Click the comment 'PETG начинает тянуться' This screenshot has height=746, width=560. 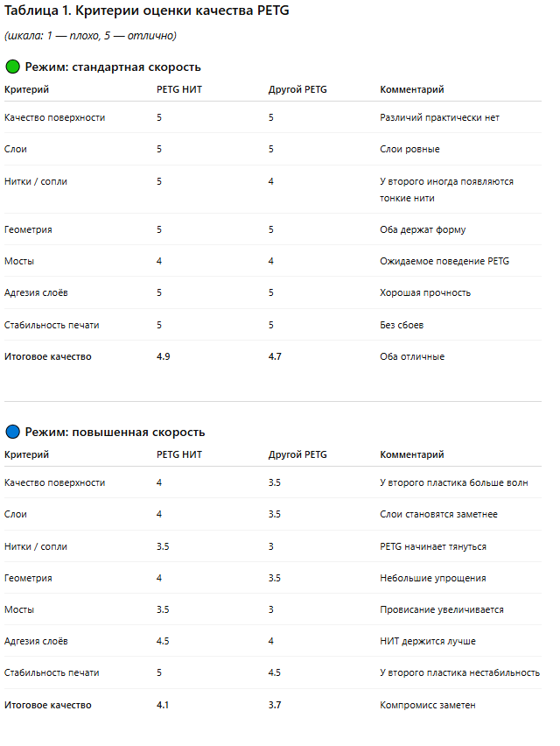[432, 546]
